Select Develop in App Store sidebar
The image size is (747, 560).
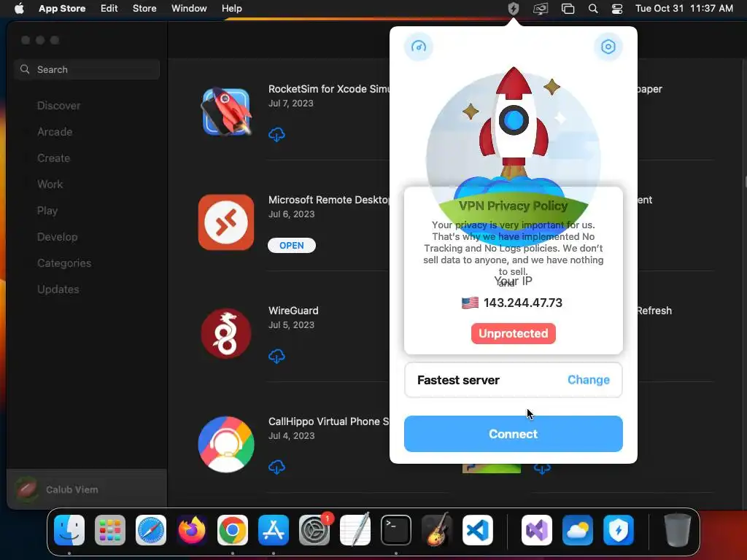click(57, 237)
